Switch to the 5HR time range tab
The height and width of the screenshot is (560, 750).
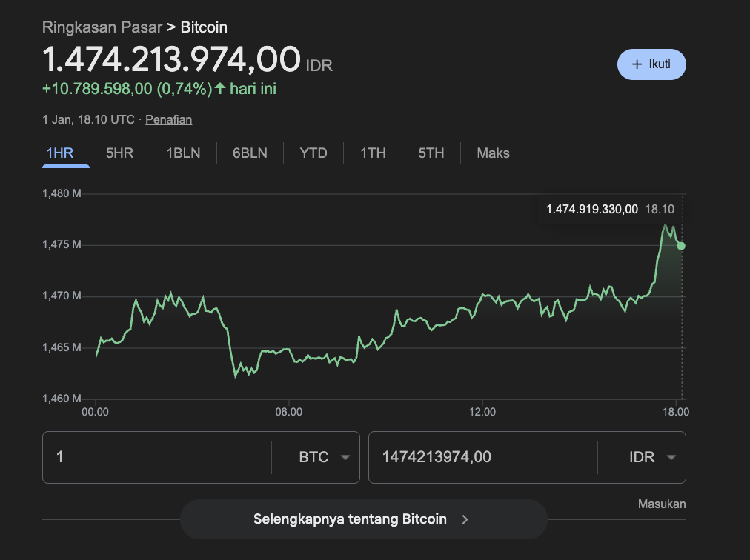(119, 153)
